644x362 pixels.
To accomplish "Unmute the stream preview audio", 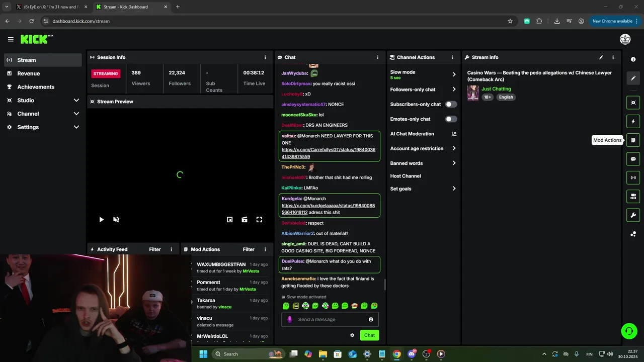I will pos(116,219).
